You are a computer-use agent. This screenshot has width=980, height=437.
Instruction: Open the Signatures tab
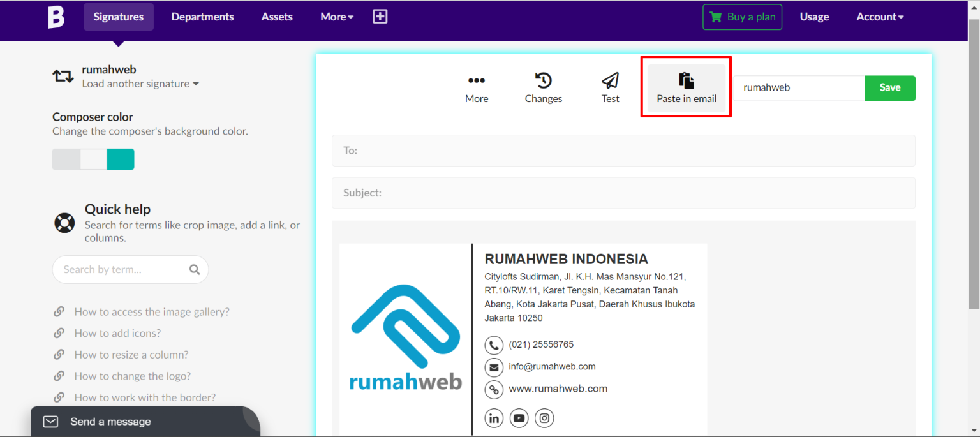tap(119, 17)
